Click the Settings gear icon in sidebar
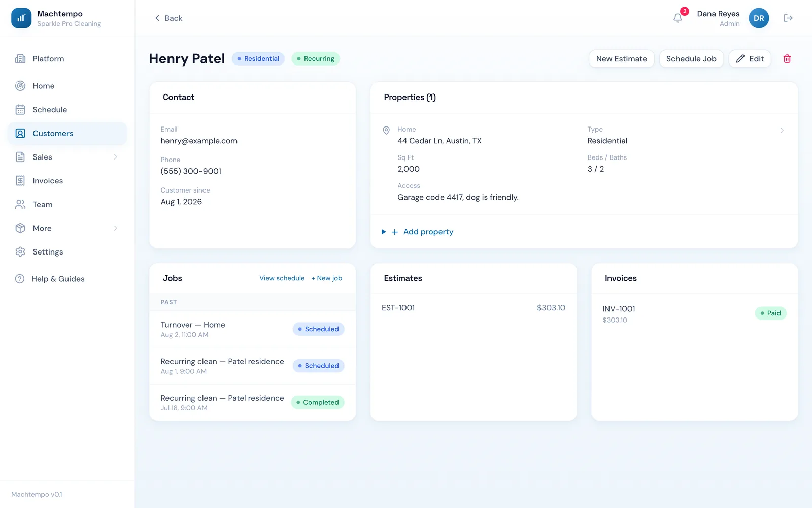 [20, 252]
